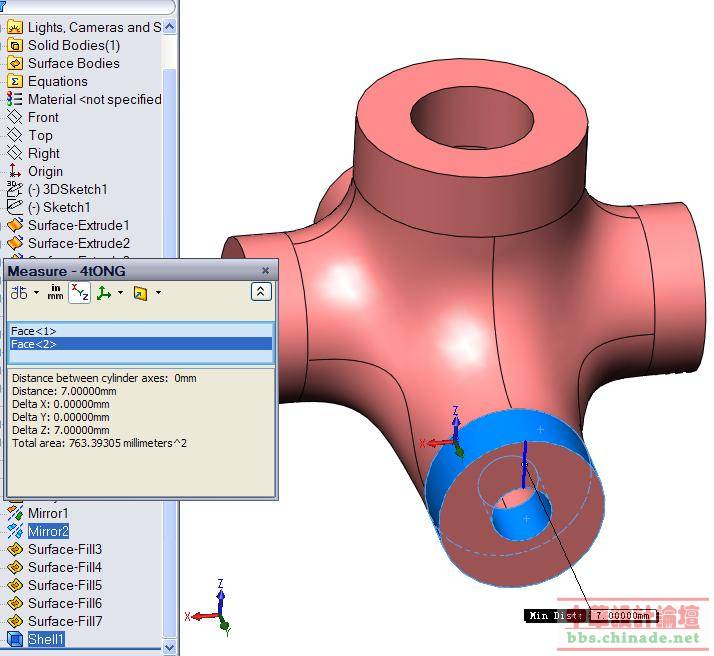Select Mirror1 in the feature tree
Screen dimensions: 714x656
pos(48,513)
